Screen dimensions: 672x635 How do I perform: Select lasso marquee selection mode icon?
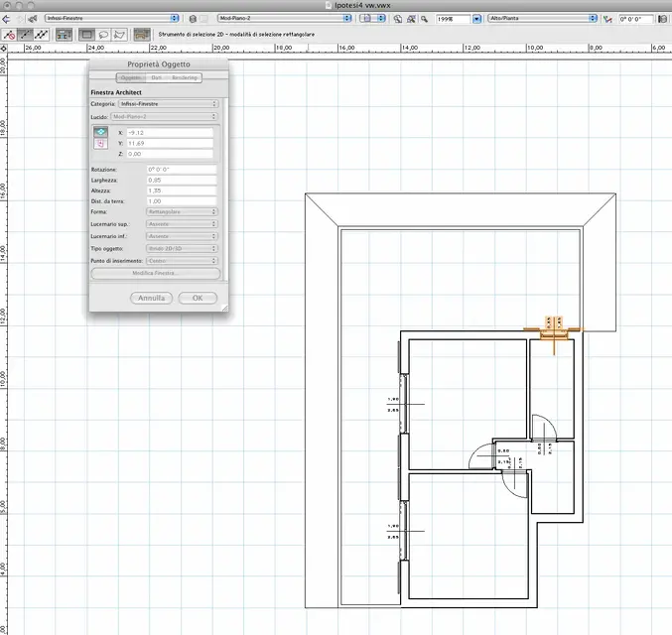click(103, 34)
